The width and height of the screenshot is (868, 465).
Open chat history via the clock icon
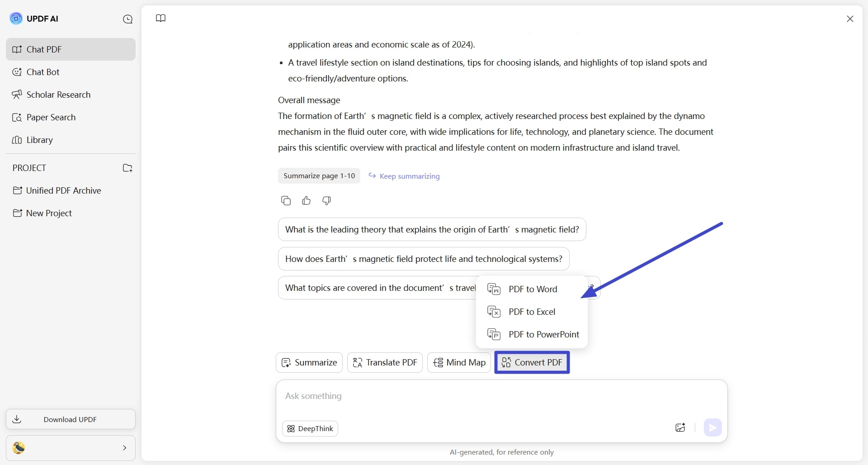click(x=128, y=19)
